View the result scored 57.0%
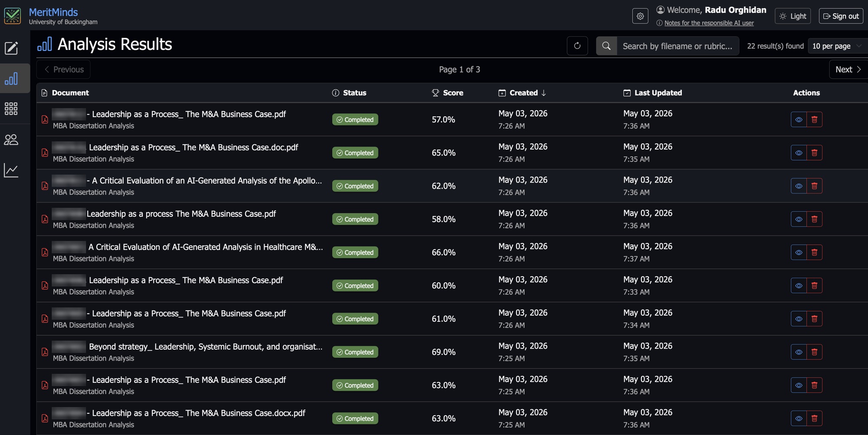868x435 pixels. click(799, 120)
